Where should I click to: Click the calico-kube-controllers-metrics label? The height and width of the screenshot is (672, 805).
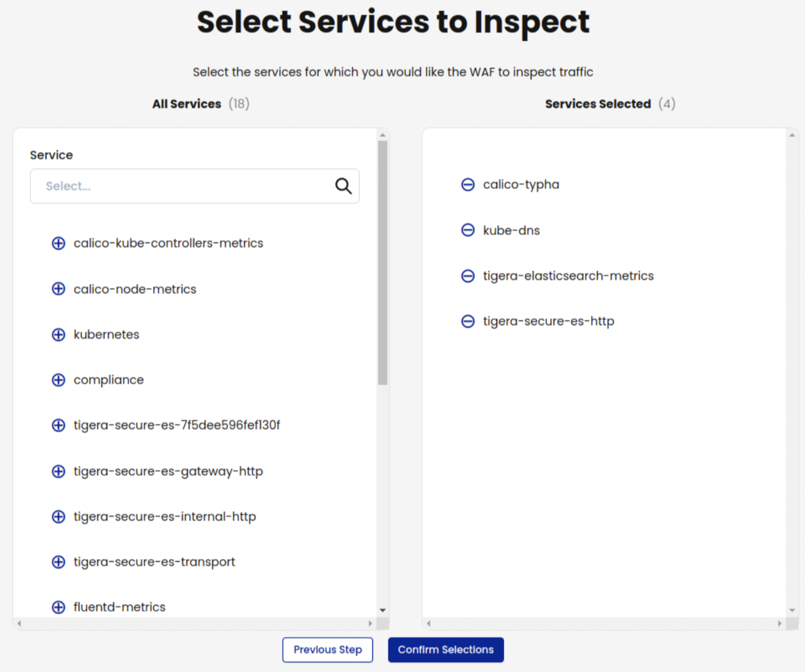click(x=168, y=243)
